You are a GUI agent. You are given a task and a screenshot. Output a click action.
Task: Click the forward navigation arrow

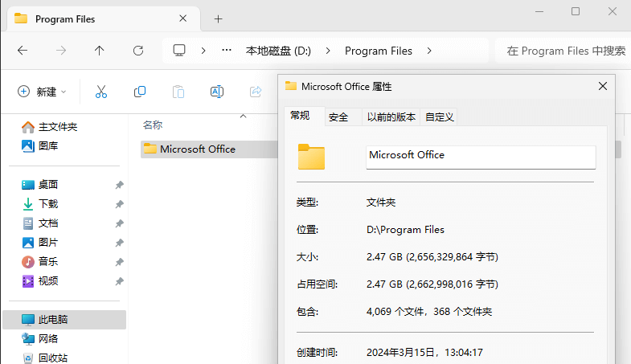point(61,51)
